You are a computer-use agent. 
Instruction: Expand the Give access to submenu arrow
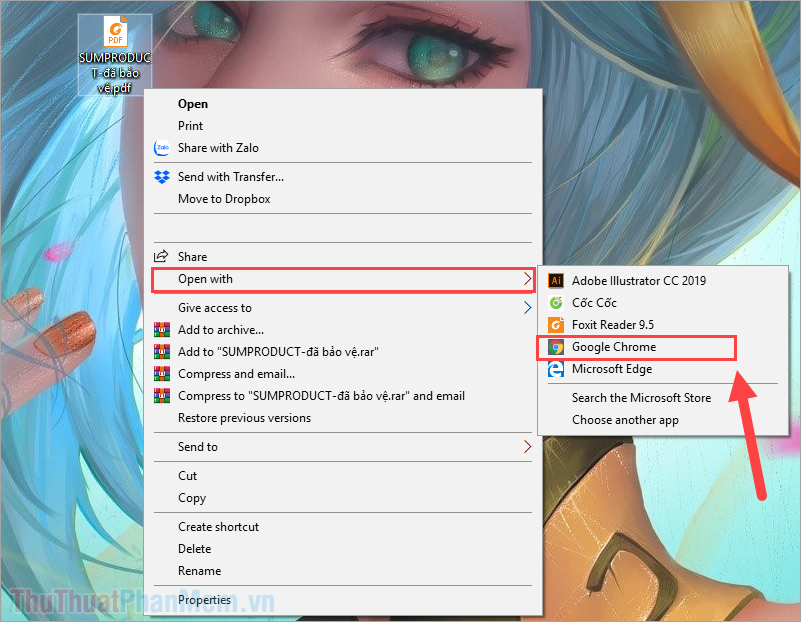click(527, 307)
